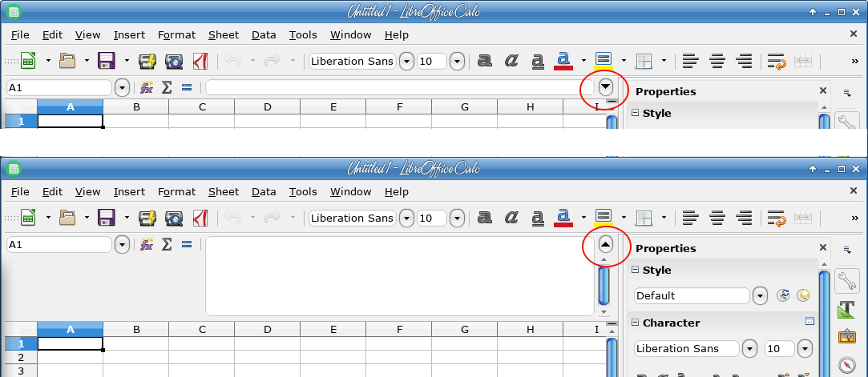868x377 pixels.
Task: Toggle Underline in top window toolbar
Action: (538, 62)
